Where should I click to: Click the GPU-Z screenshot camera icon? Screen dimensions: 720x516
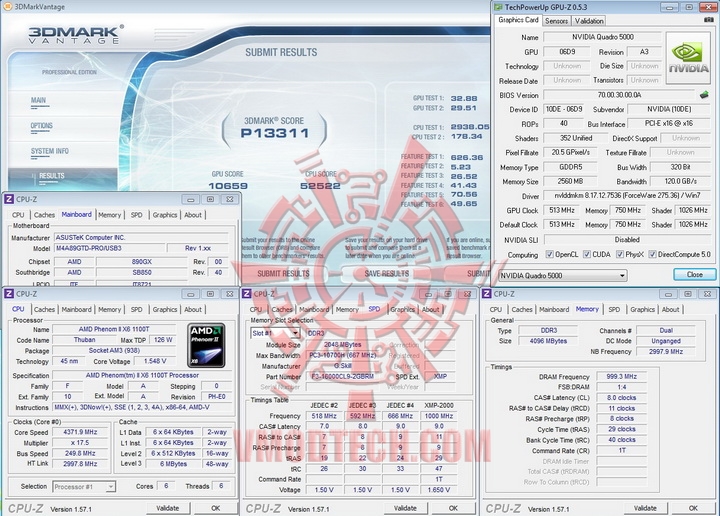coord(709,20)
